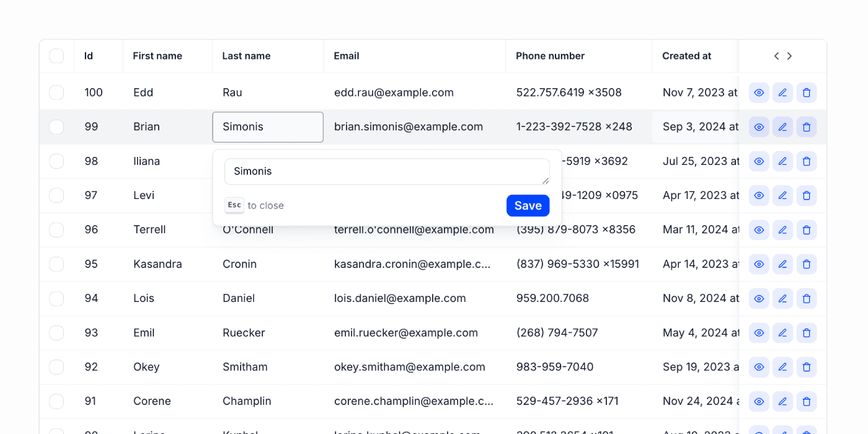Click the Esc key hint badge
This screenshot has height=434, width=868.
tap(234, 205)
